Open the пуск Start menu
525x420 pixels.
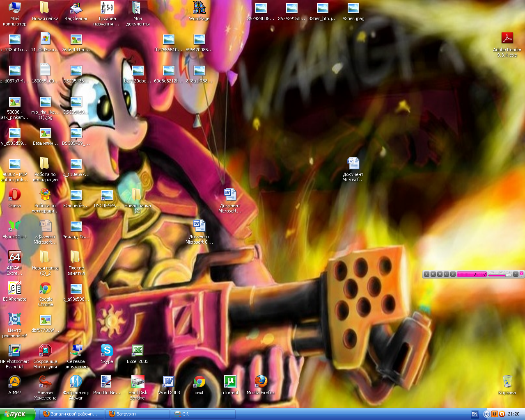17,414
